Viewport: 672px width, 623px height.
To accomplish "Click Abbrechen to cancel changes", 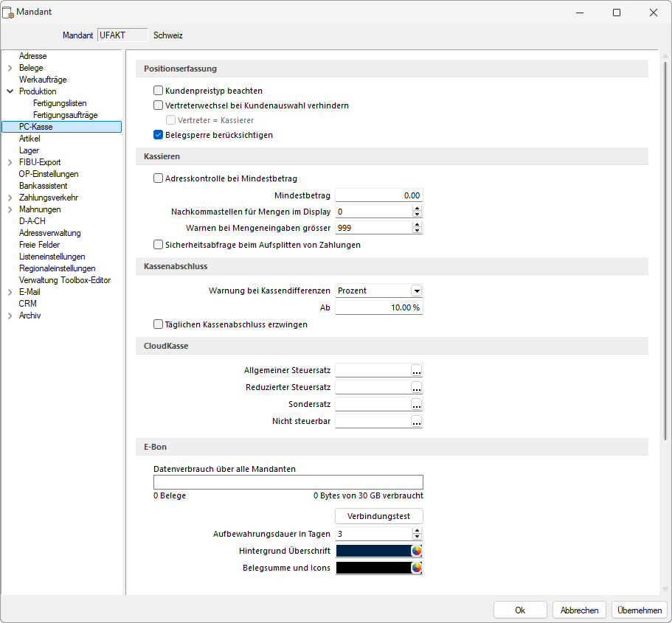I will pyautogui.click(x=580, y=610).
